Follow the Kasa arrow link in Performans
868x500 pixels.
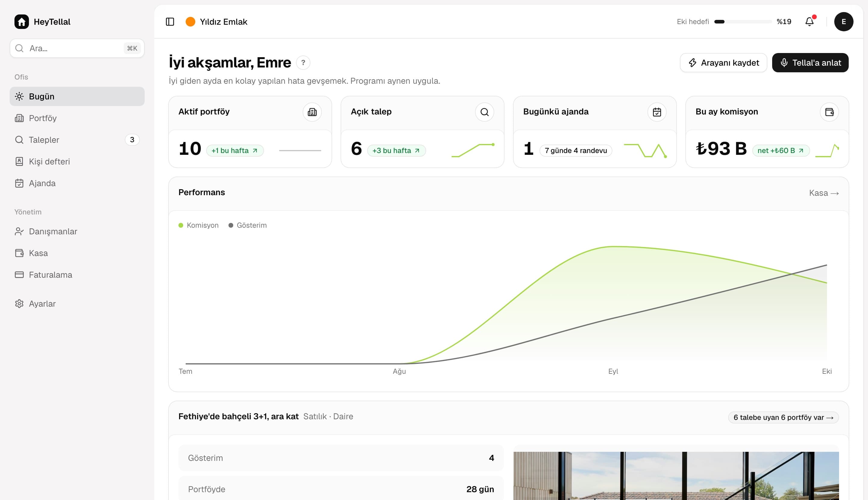point(824,193)
